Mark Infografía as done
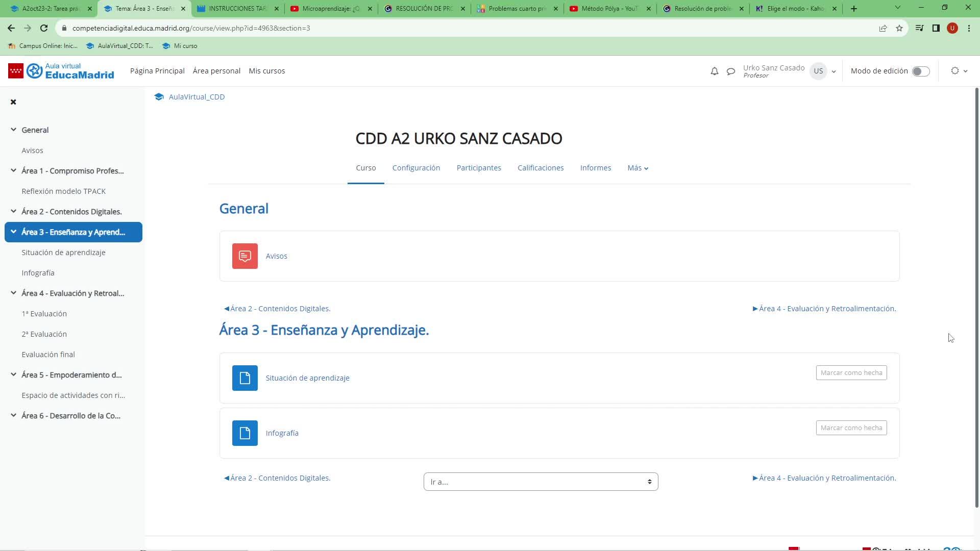The height and width of the screenshot is (551, 980). 851,428
